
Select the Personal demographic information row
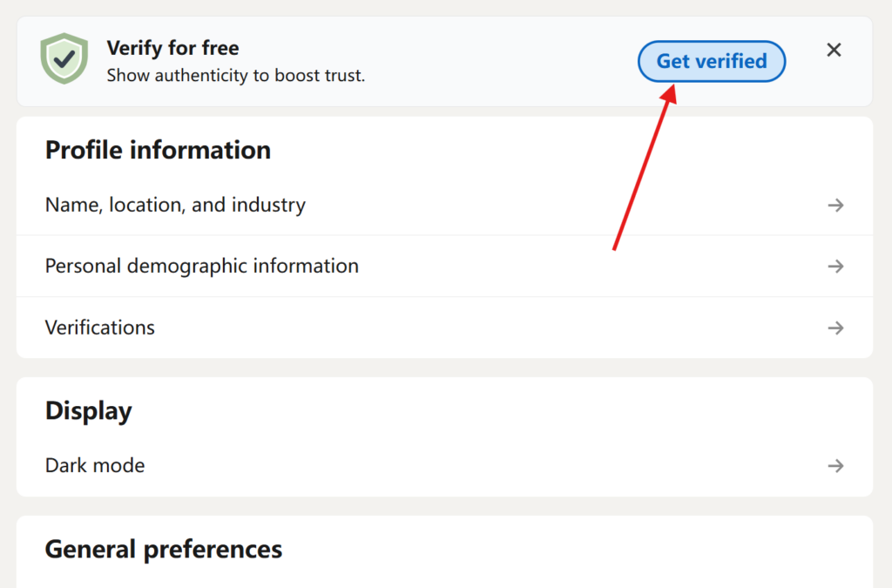(x=201, y=266)
